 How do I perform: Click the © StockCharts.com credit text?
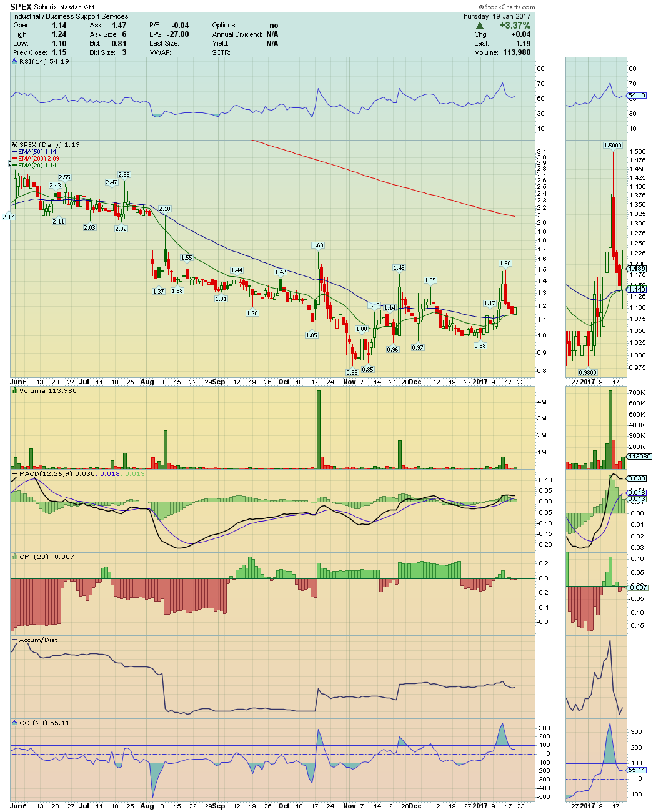[507, 7]
